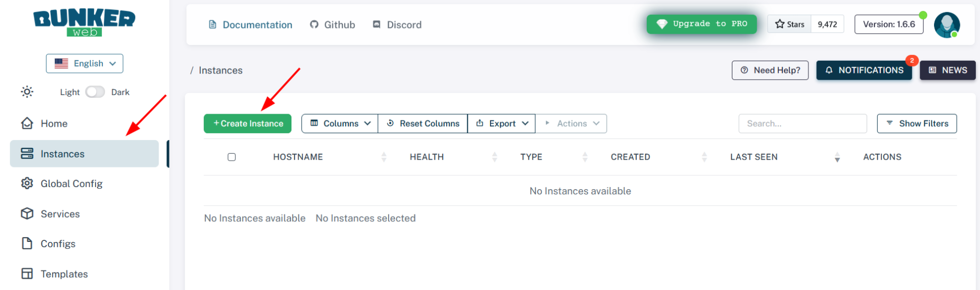Screen dimensions: 980x290
Task: Open the Documentation link
Action: click(251, 25)
